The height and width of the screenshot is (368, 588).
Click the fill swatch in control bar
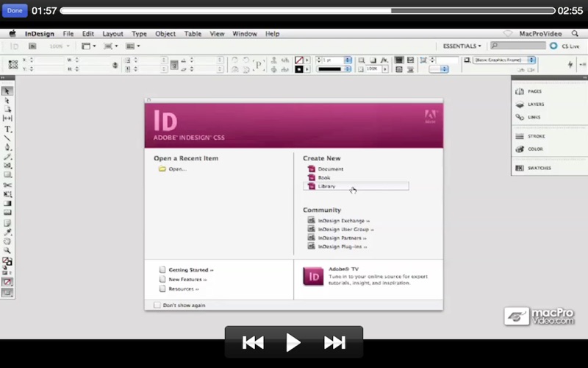[299, 60]
